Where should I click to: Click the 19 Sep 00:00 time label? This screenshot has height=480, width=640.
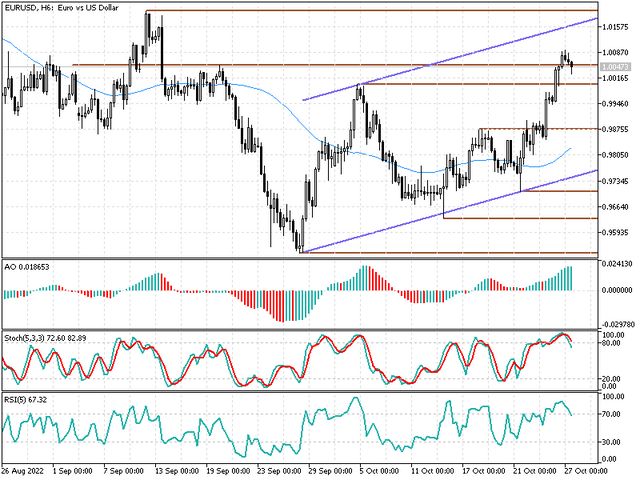[228, 471]
